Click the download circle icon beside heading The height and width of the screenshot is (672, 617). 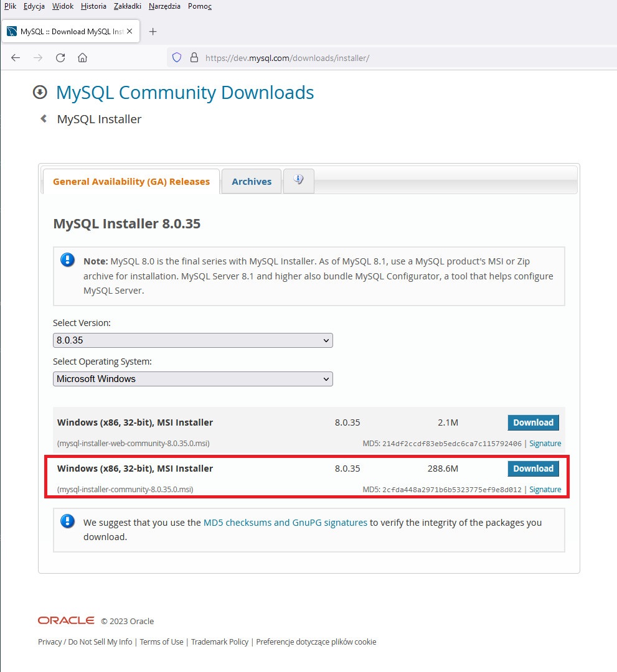click(40, 92)
